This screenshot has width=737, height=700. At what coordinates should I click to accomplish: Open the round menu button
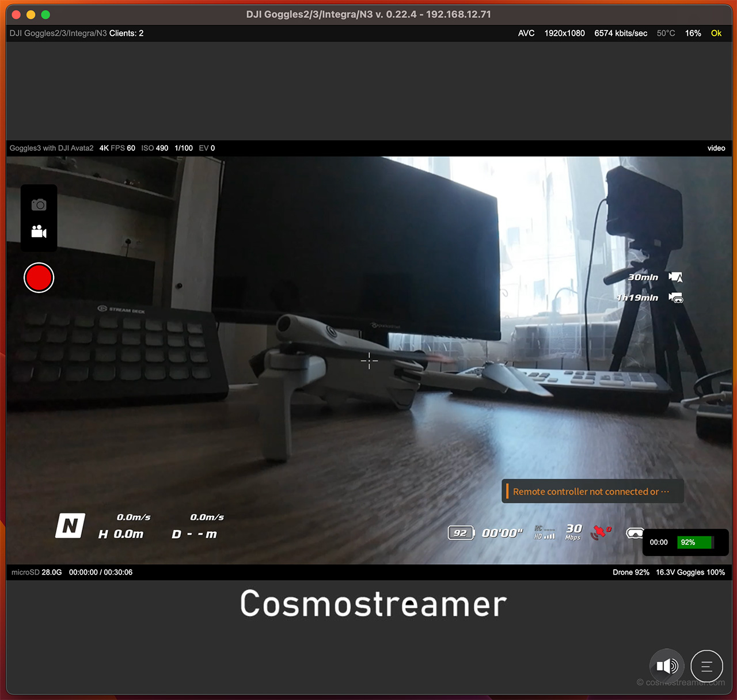(x=706, y=667)
